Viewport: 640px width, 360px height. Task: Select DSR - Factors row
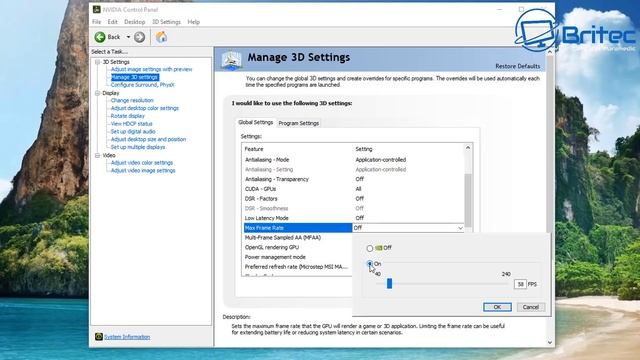(x=353, y=199)
